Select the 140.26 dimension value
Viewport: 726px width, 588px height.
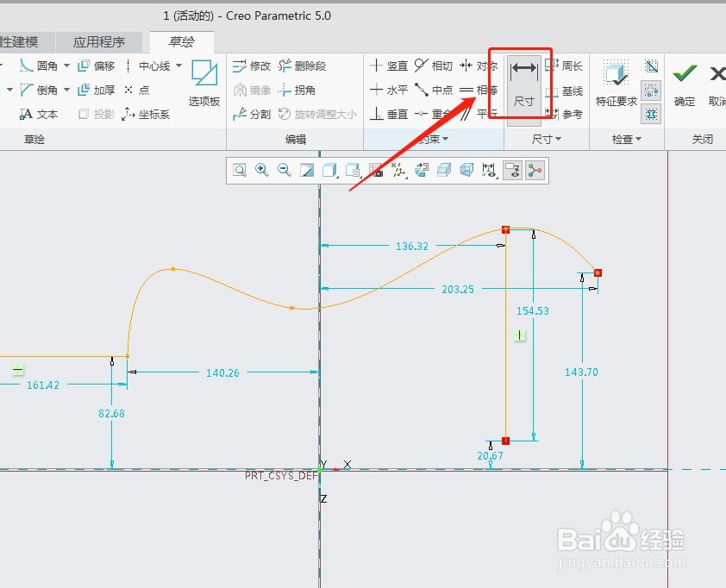(x=222, y=372)
